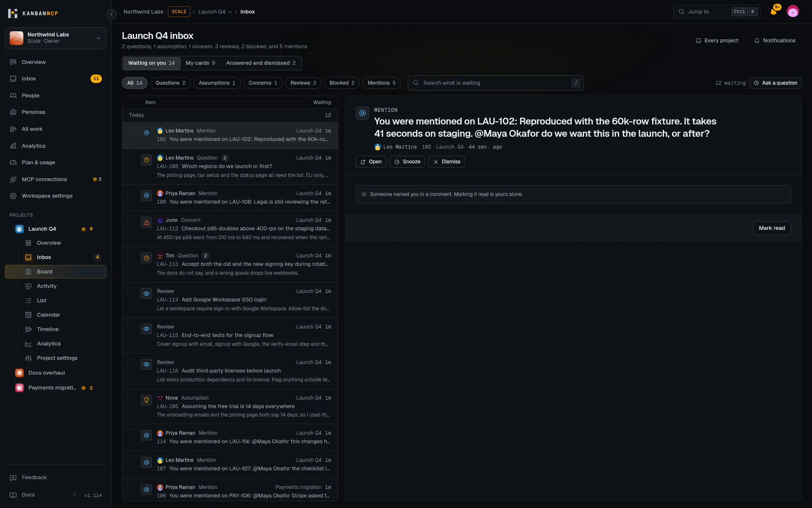Tick the checkbox for LAU-108 question row

click(131, 157)
